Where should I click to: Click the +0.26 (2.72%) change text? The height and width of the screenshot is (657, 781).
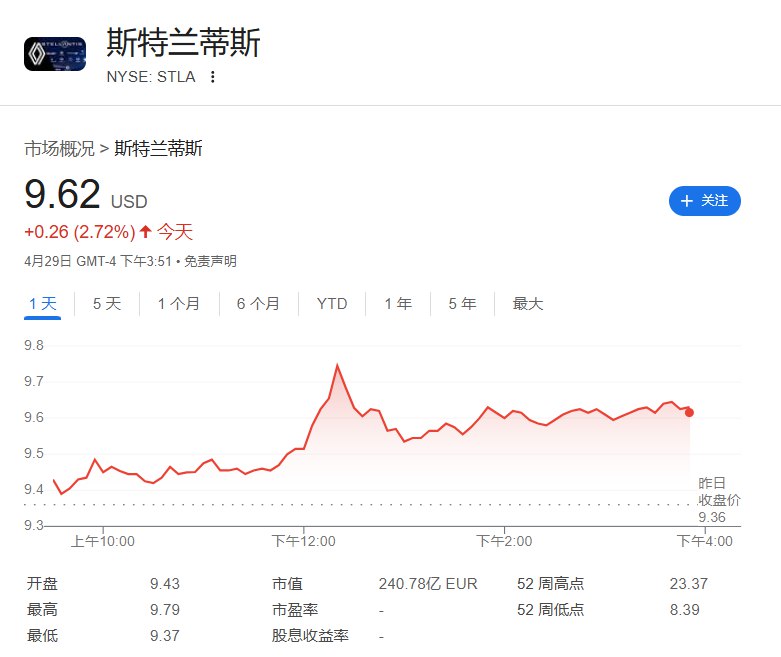[x=80, y=232]
